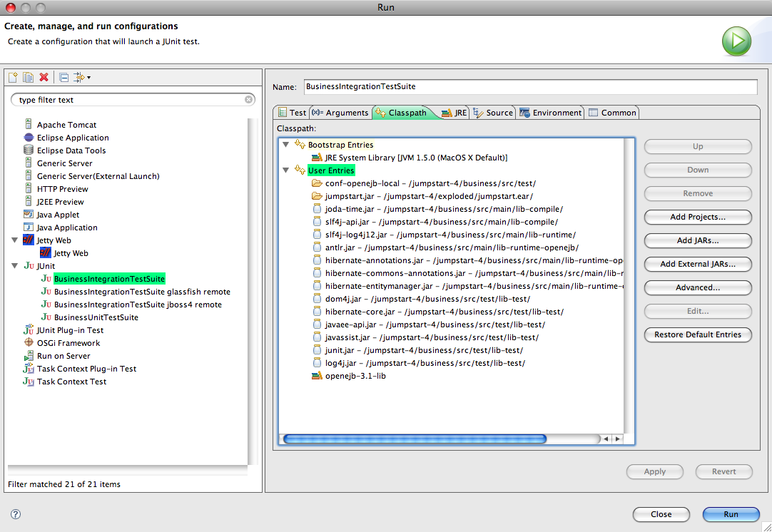The image size is (772, 532).
Task: Click Java Application icon
Action: pos(29,227)
